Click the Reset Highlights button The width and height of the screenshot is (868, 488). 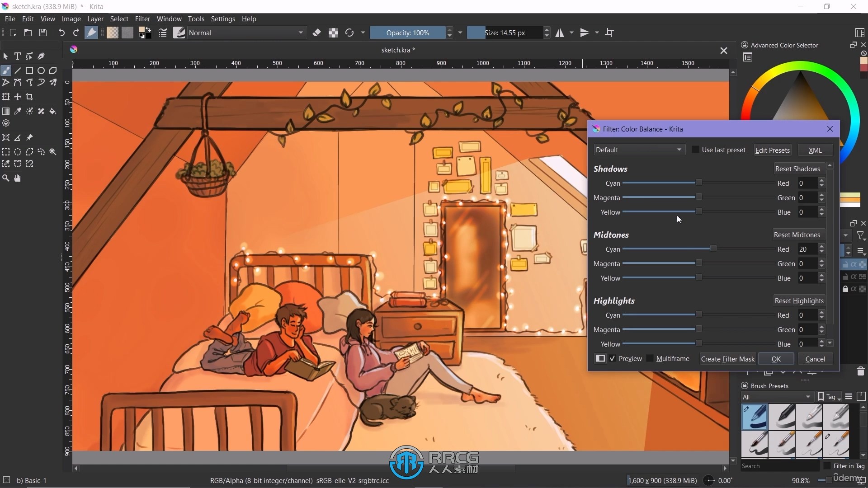(x=799, y=300)
